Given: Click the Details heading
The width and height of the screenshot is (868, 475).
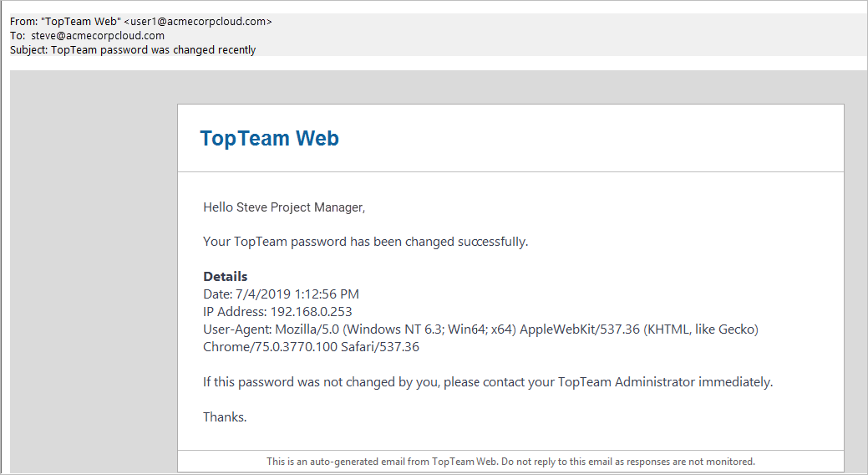Looking at the screenshot, I should pos(226,276).
